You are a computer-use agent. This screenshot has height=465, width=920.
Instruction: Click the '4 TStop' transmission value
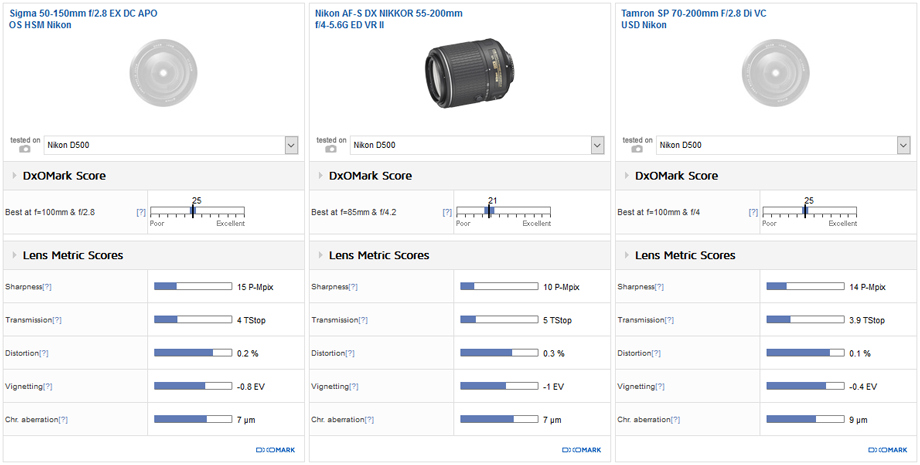(x=251, y=320)
